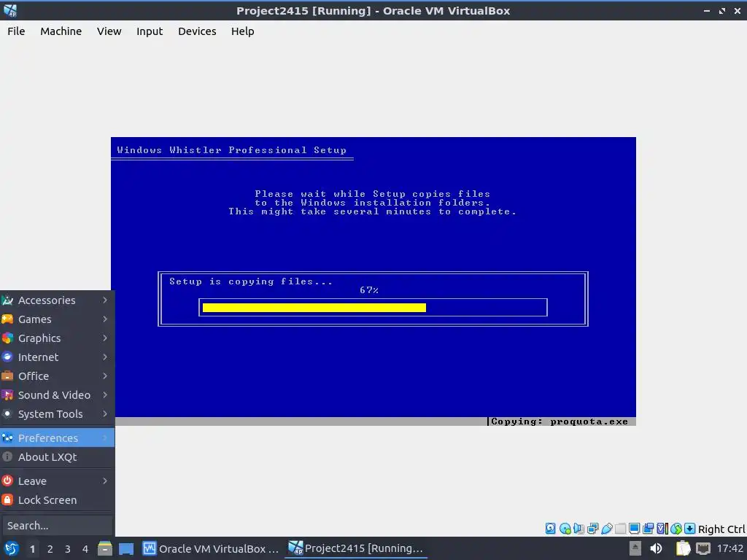Viewport: 747px width, 560px height.
Task: Click the removable media eject tray icon
Action: tap(635, 548)
